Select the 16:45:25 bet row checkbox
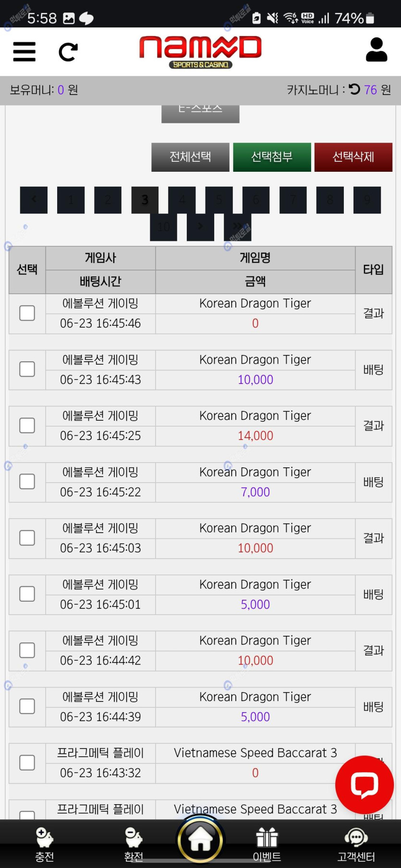Viewport: 401px width, 868px height. [x=27, y=426]
